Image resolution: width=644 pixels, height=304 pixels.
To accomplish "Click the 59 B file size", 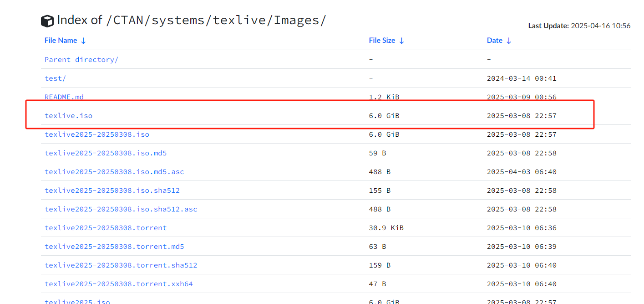I will pyautogui.click(x=377, y=153).
